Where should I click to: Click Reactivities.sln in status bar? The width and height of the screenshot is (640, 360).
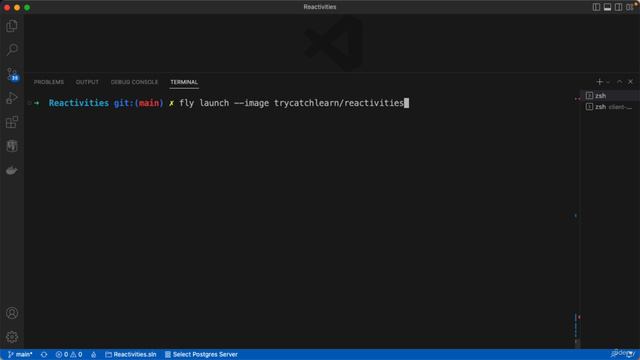[131, 354]
